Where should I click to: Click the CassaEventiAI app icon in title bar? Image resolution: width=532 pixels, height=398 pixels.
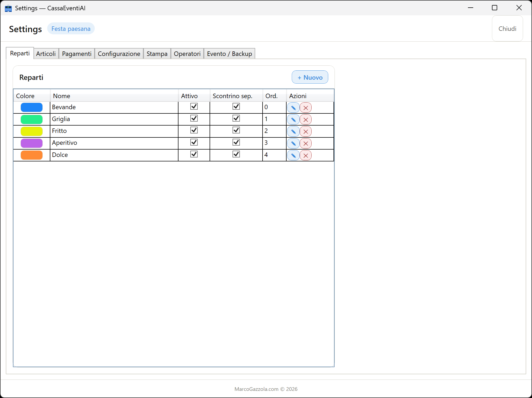tap(8, 8)
